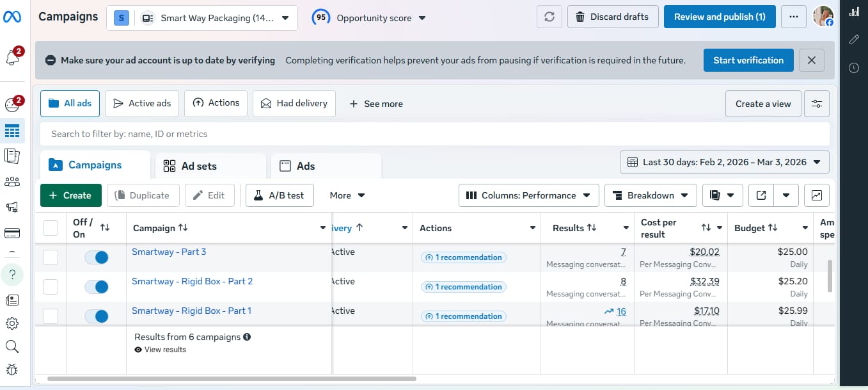Open the Columns: Performance dropdown
Viewport: 868px width, 390px height.
(x=529, y=195)
